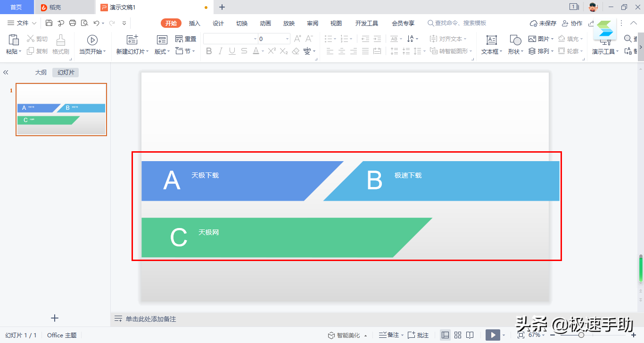Click the Decrease Indent icon
The height and width of the screenshot is (343, 644).
coord(365,39)
